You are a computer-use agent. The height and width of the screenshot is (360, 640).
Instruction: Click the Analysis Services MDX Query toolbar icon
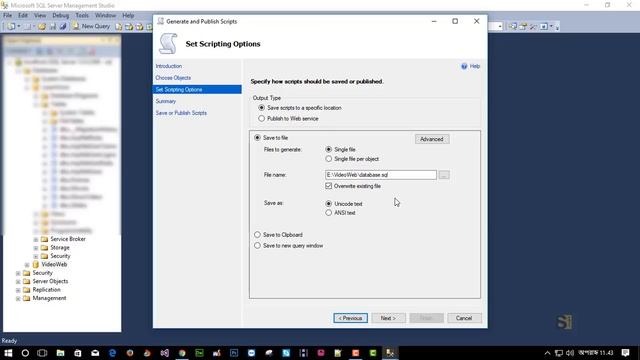tap(129, 27)
